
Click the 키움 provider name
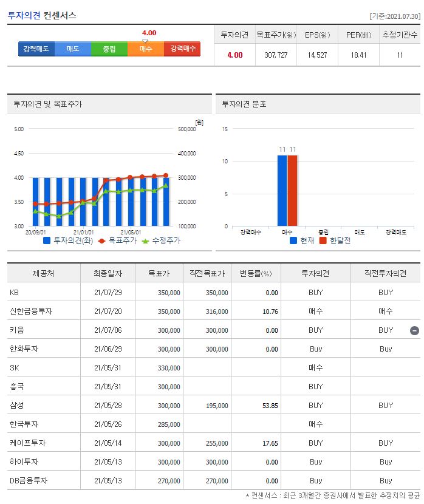[x=17, y=330]
